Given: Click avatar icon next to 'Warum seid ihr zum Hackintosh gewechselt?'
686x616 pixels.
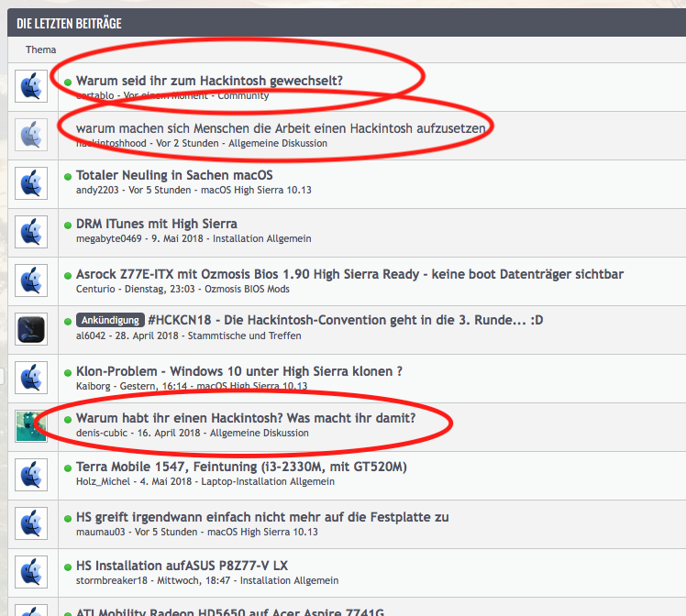Looking at the screenshot, I should click(31, 86).
